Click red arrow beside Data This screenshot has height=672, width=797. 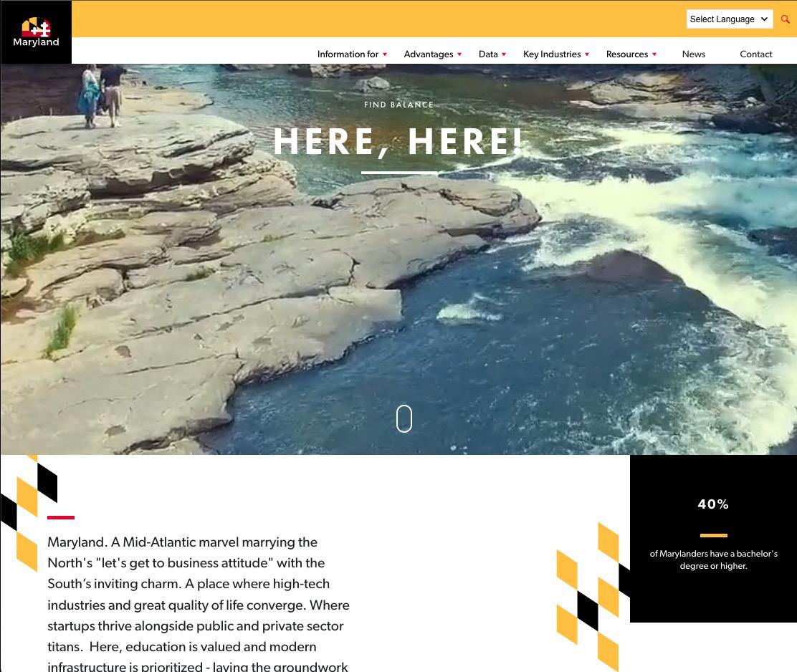tap(504, 54)
